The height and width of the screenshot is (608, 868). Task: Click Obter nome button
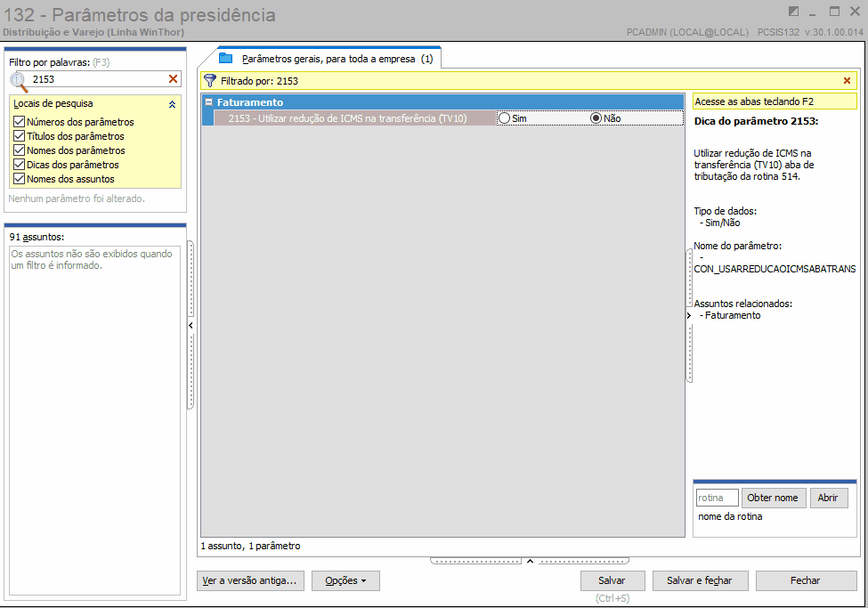[773, 498]
